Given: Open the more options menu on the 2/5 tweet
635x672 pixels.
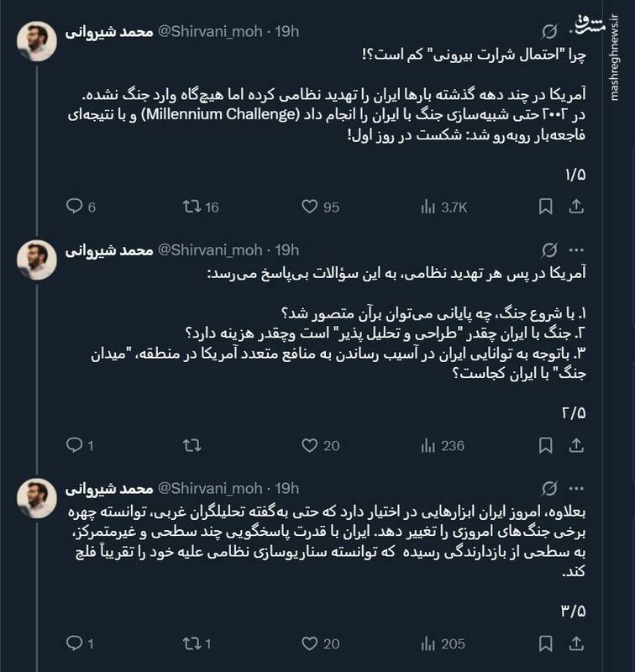Looking at the screenshot, I should coord(577,250).
